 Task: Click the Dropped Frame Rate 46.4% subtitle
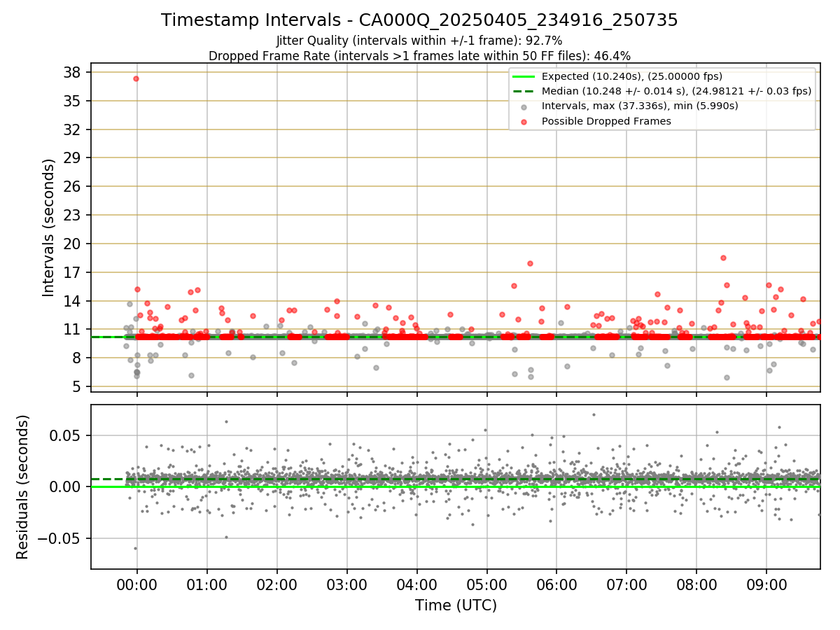click(x=419, y=56)
